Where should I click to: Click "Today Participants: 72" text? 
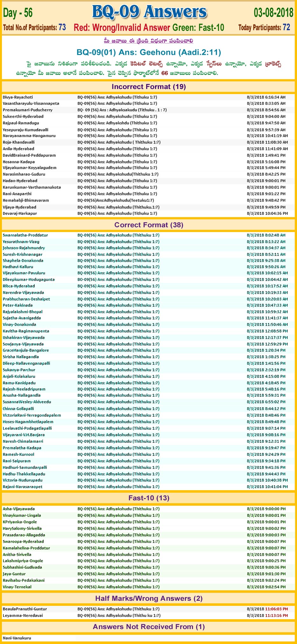pos(264,27)
